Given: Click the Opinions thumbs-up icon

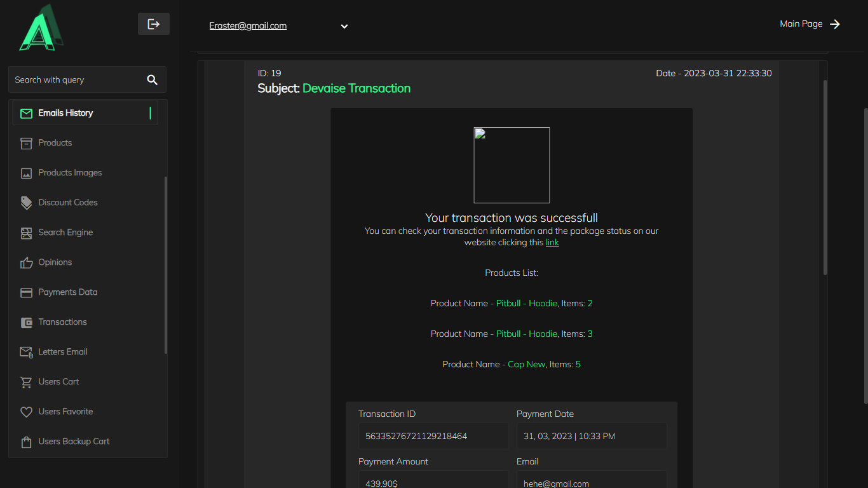Looking at the screenshot, I should 26,262.
